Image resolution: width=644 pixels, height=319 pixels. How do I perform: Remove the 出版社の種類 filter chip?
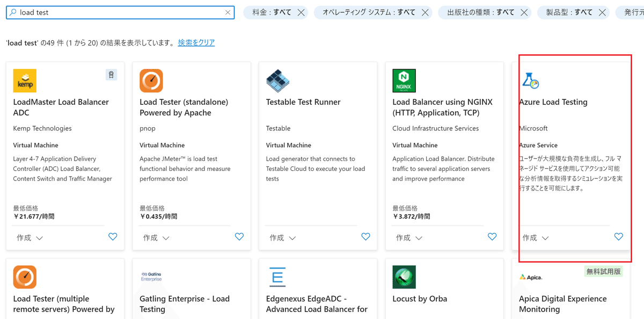[524, 12]
